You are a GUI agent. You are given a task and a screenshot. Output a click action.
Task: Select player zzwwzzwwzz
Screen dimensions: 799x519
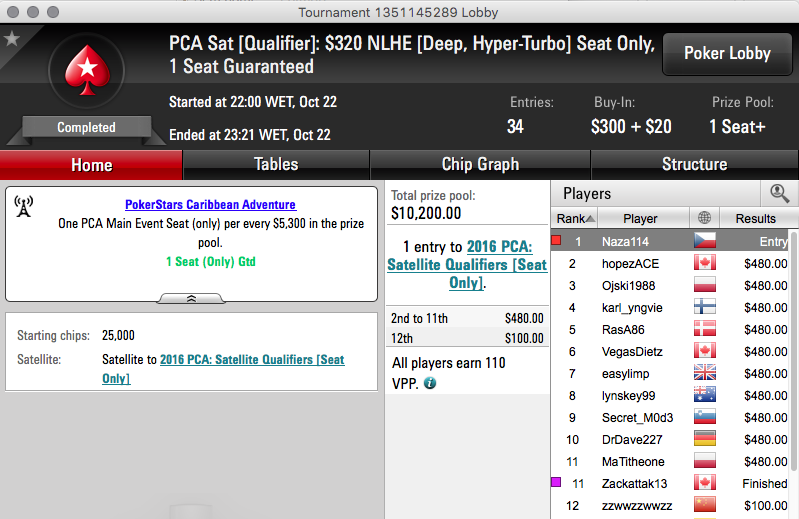(x=637, y=505)
